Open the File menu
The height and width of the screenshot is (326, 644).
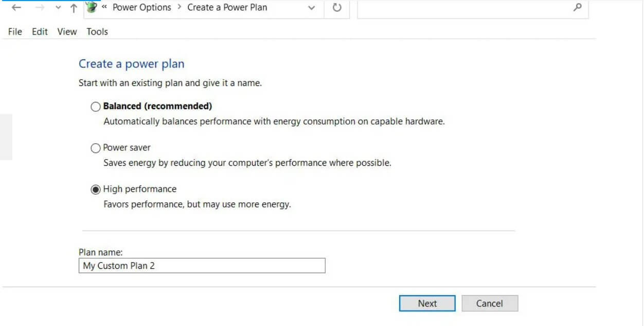pyautogui.click(x=15, y=31)
